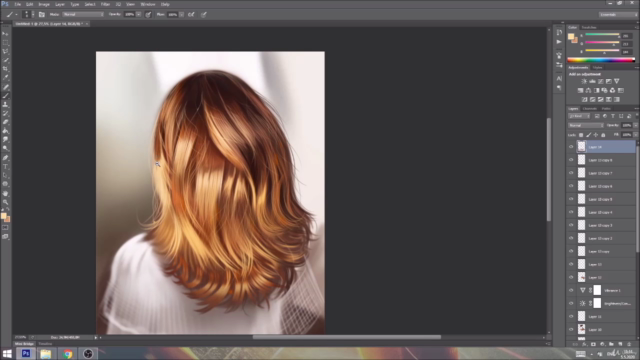Toggle visibility of Vibrance 1 layer
640x360 pixels.
(x=571, y=290)
